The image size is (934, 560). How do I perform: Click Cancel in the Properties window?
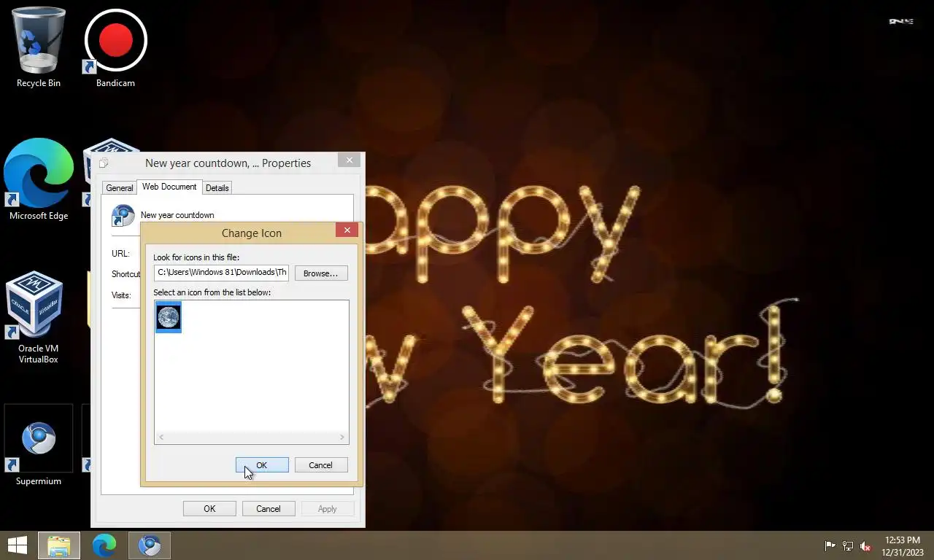(x=268, y=509)
